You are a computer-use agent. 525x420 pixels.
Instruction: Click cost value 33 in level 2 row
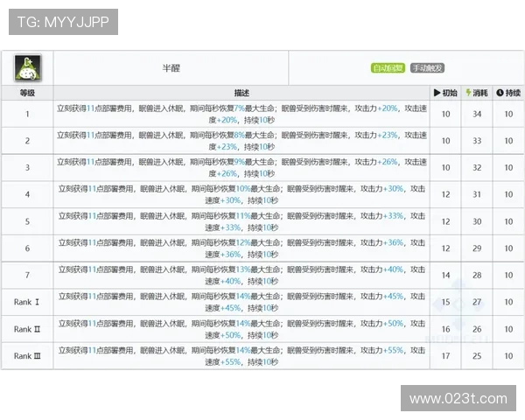click(x=477, y=141)
